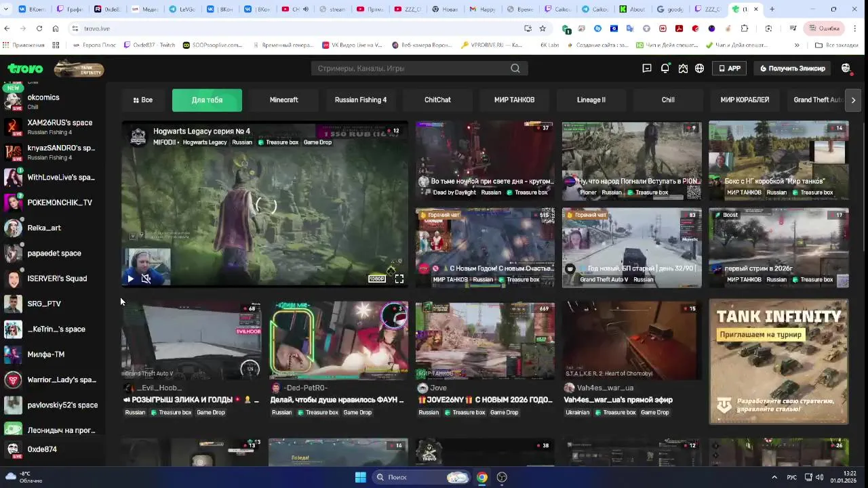Image resolution: width=868 pixels, height=488 pixels.
Task: Open Oxde874 channel in sidebar
Action: click(52, 449)
